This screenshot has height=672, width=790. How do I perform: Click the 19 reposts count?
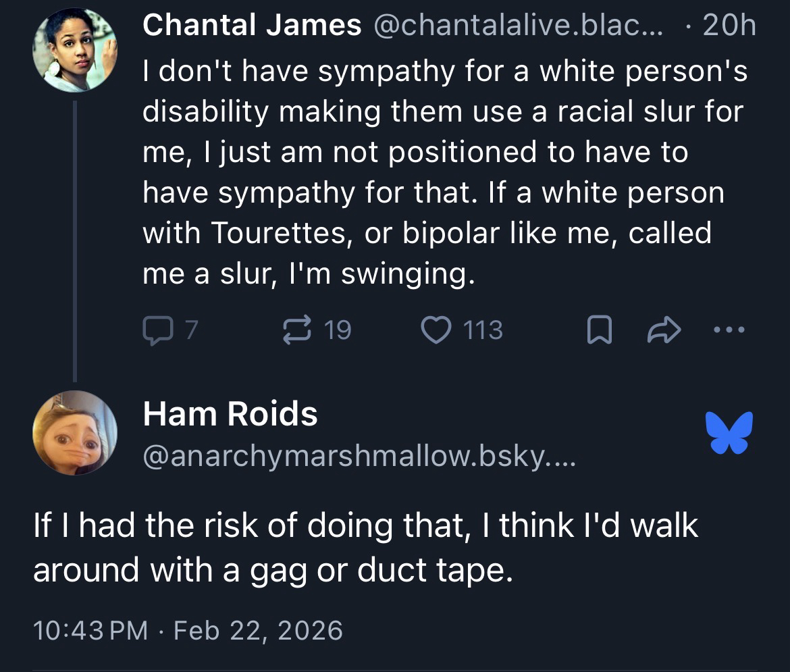(338, 330)
